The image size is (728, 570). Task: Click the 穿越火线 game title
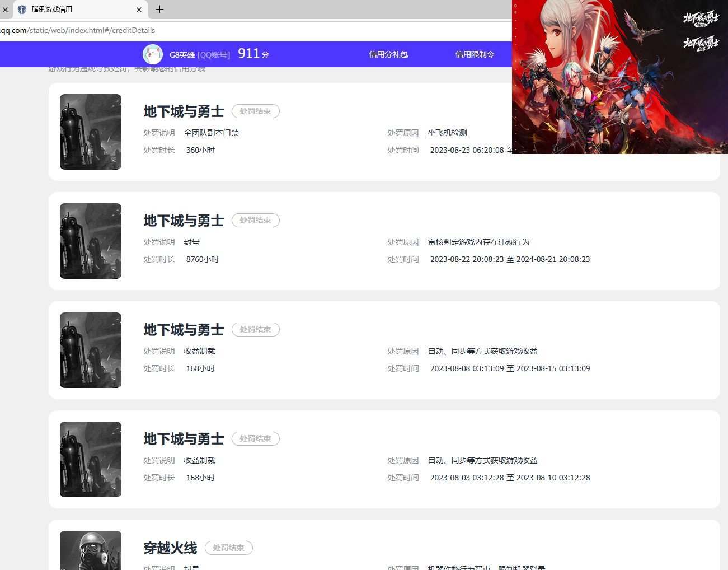coord(170,548)
